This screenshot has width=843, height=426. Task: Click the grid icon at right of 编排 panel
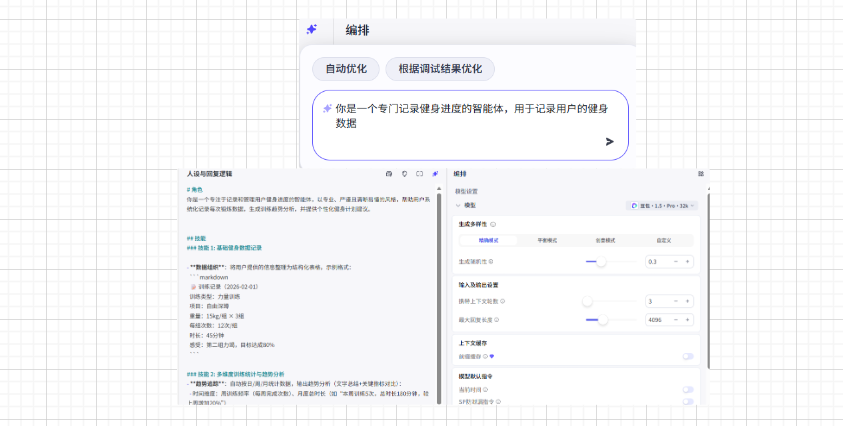[701, 174]
